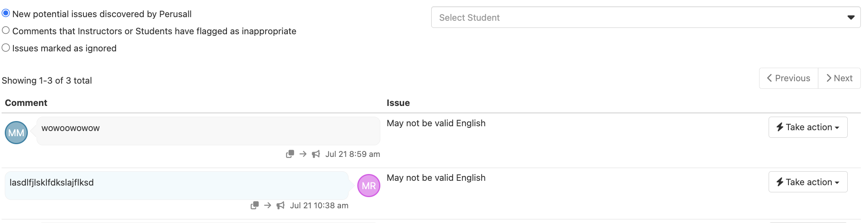Click megaphone icon under lasdlfjlsklfdkslajflksd comment
This screenshot has height=223, width=868.
(281, 205)
